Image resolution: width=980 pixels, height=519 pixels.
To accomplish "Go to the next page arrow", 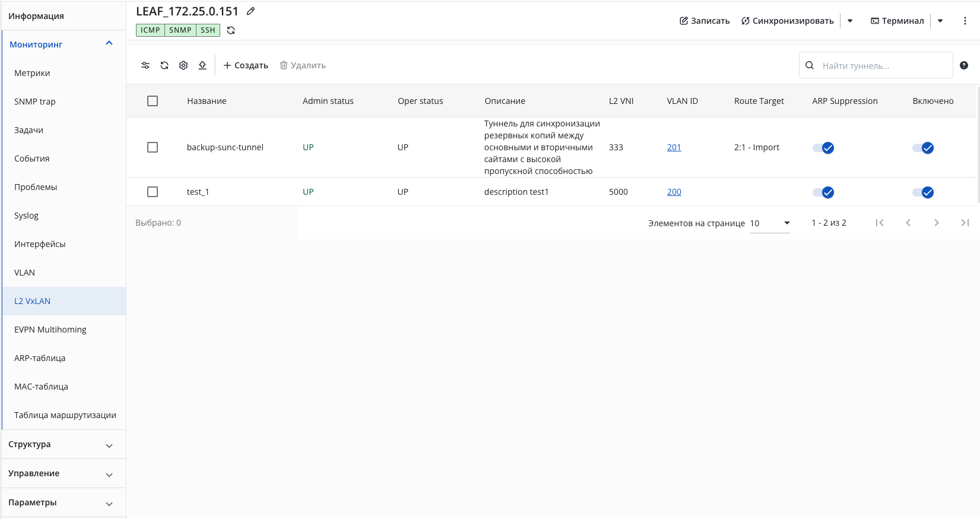I will [937, 223].
